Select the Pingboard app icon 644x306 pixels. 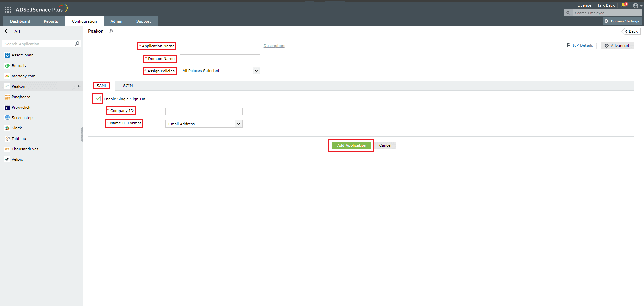7,97
